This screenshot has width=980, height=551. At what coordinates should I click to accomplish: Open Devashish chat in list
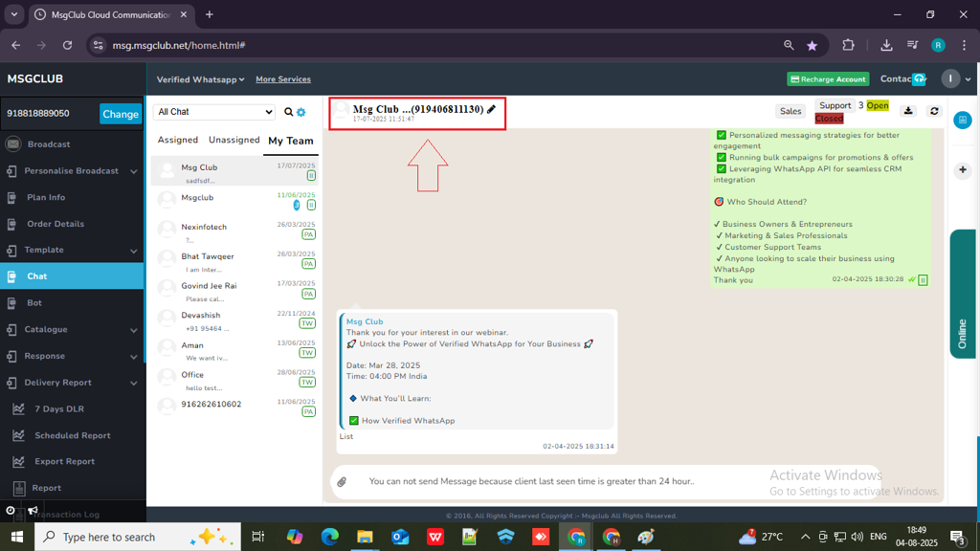click(x=235, y=319)
